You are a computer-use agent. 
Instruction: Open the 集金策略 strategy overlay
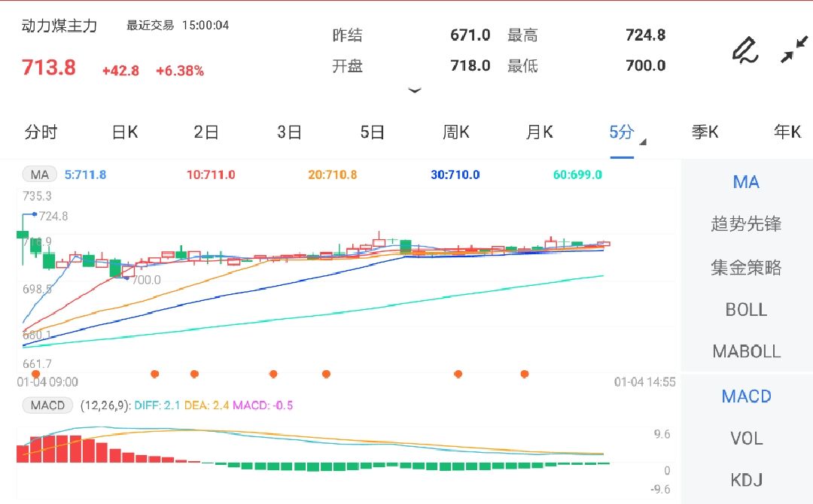pos(746,268)
